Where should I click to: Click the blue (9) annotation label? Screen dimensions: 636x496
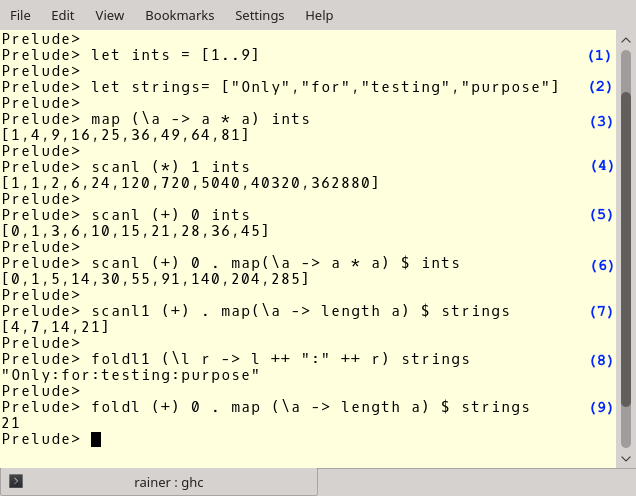tap(601, 407)
